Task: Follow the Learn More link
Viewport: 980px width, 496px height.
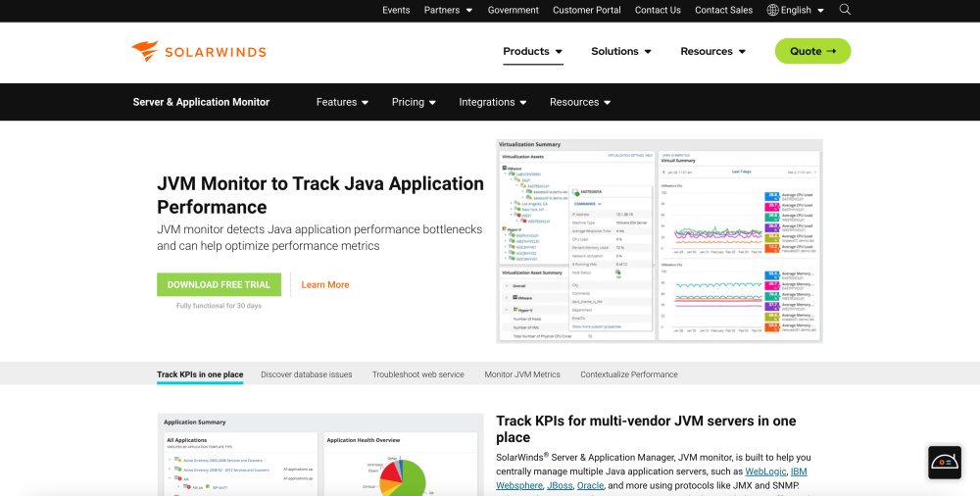Action: click(325, 284)
